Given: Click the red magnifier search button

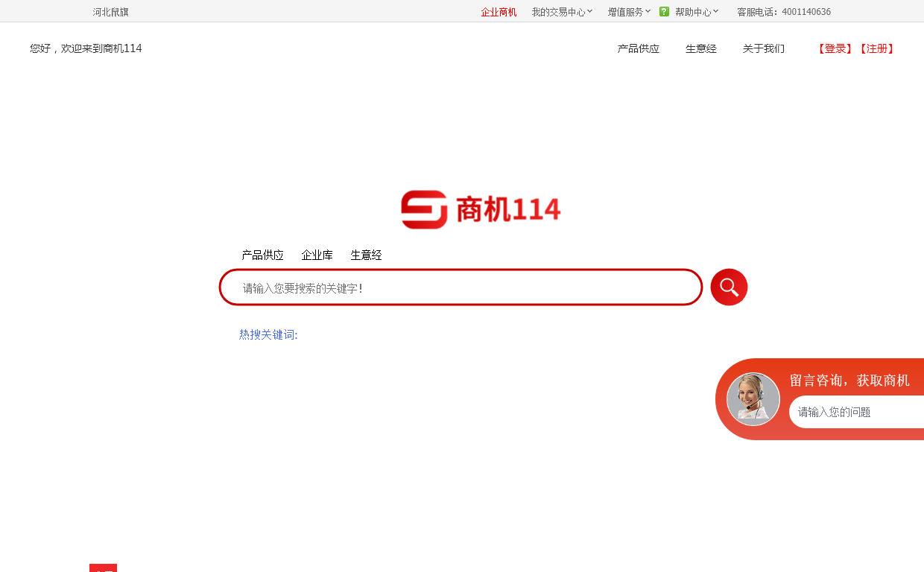Looking at the screenshot, I should click(729, 287).
